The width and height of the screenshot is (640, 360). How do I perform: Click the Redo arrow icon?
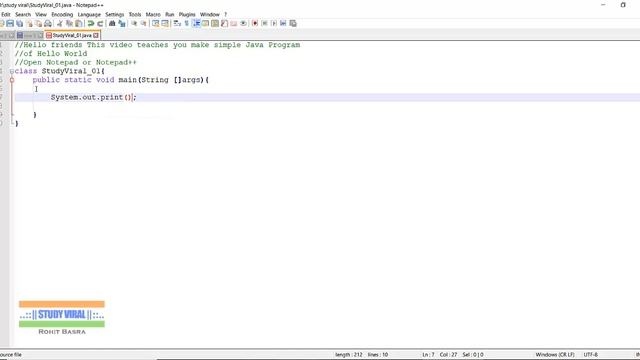(100, 24)
